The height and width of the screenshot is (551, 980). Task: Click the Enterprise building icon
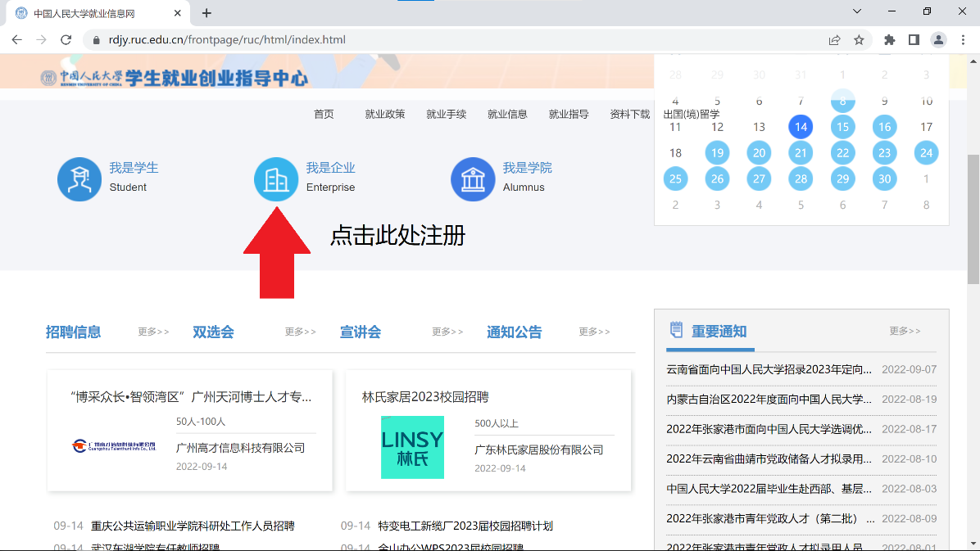(276, 179)
